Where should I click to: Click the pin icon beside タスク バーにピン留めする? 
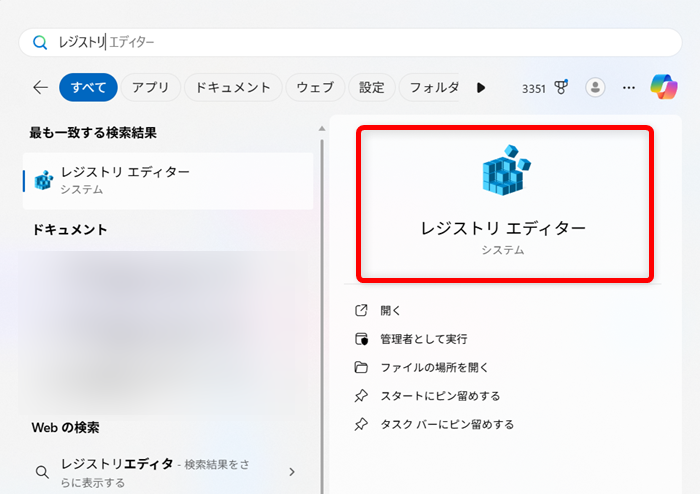pos(361,424)
